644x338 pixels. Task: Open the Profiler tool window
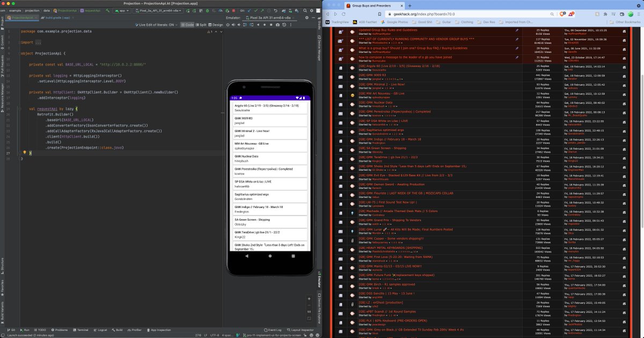pyautogui.click(x=135, y=330)
